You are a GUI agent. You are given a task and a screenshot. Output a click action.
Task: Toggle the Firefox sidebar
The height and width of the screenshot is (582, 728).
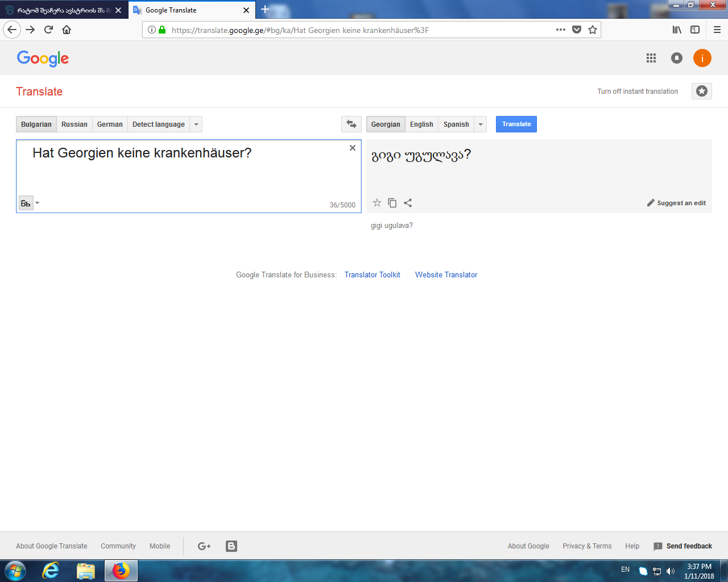[x=695, y=30]
